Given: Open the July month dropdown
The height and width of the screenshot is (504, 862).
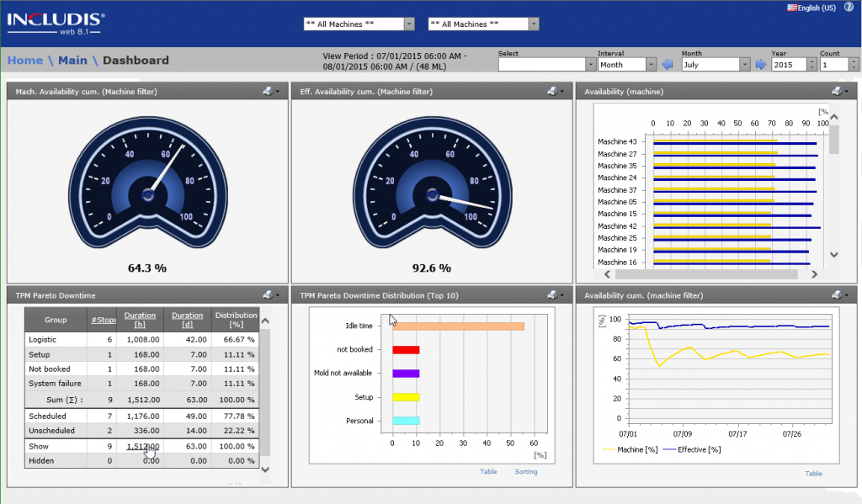Looking at the screenshot, I should coord(744,64).
